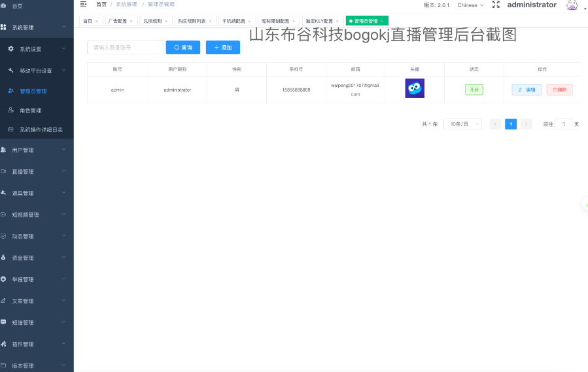Close the 广告配置 tab

coord(131,21)
